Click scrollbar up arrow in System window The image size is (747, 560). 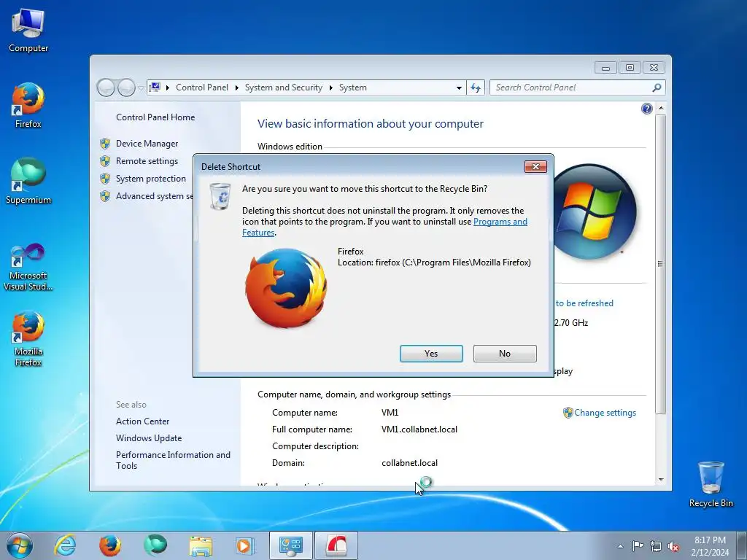tap(661, 109)
